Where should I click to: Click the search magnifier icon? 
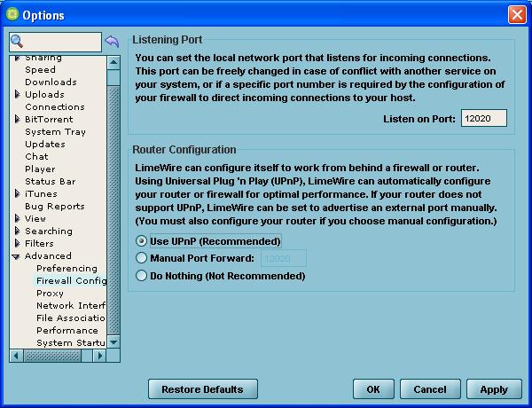18,42
